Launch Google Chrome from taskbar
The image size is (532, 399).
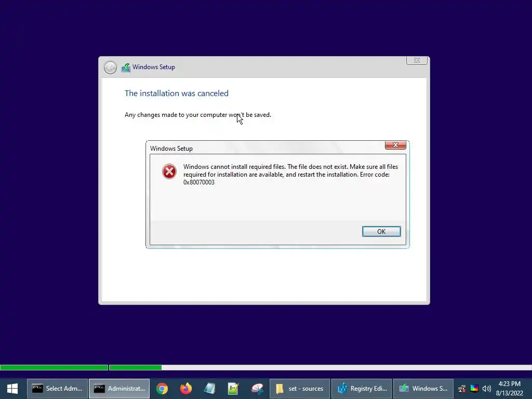tap(162, 389)
